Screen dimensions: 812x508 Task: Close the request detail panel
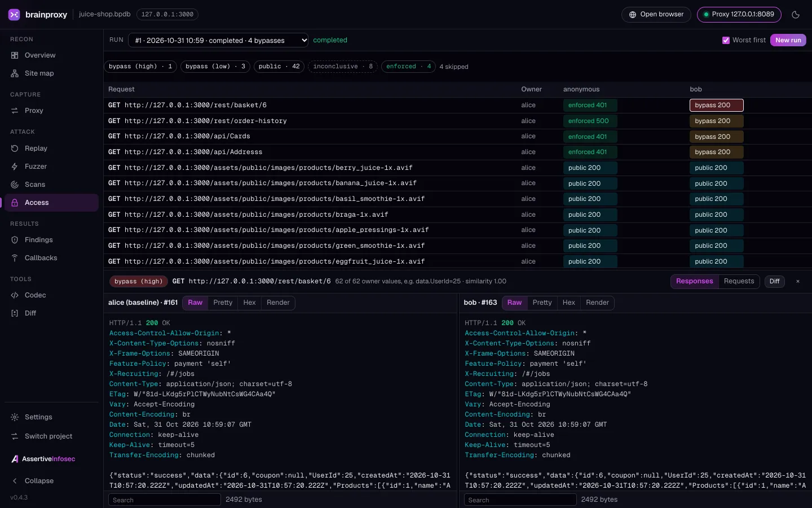(798, 281)
